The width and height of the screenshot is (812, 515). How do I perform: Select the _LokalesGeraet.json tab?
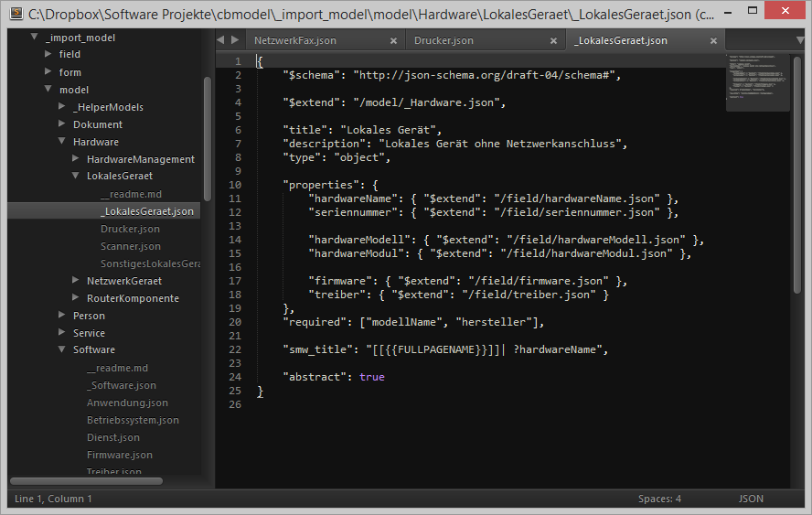[620, 40]
